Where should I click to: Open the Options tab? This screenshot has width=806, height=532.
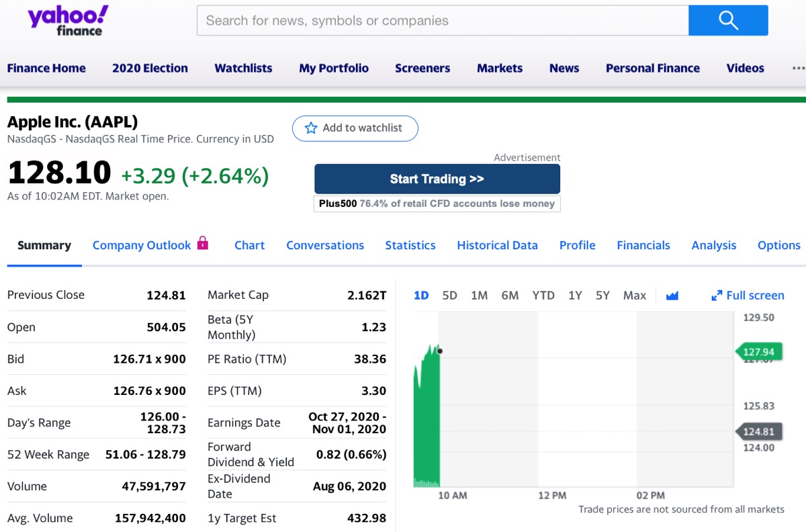click(778, 245)
